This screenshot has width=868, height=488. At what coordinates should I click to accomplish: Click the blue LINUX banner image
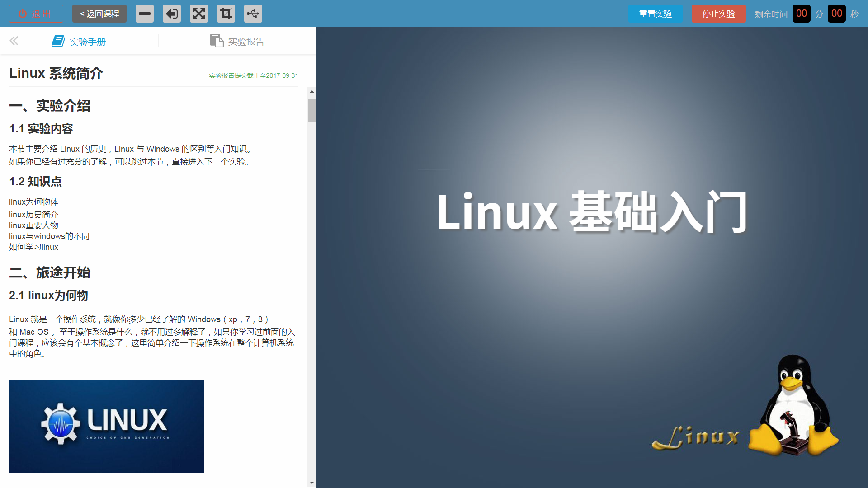coord(107,426)
